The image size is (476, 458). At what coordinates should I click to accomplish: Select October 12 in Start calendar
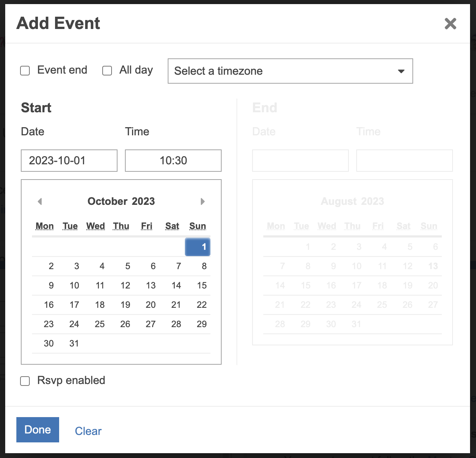coord(125,286)
